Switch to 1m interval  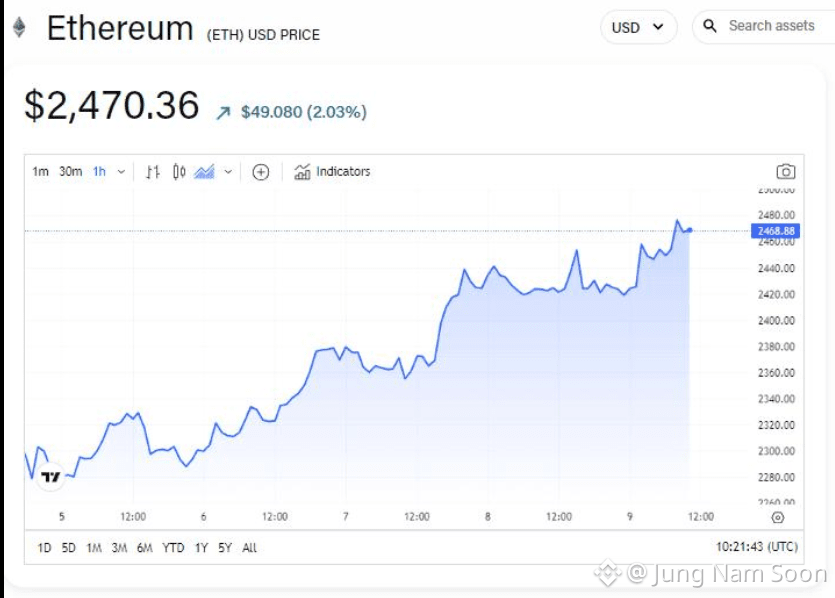tap(40, 171)
